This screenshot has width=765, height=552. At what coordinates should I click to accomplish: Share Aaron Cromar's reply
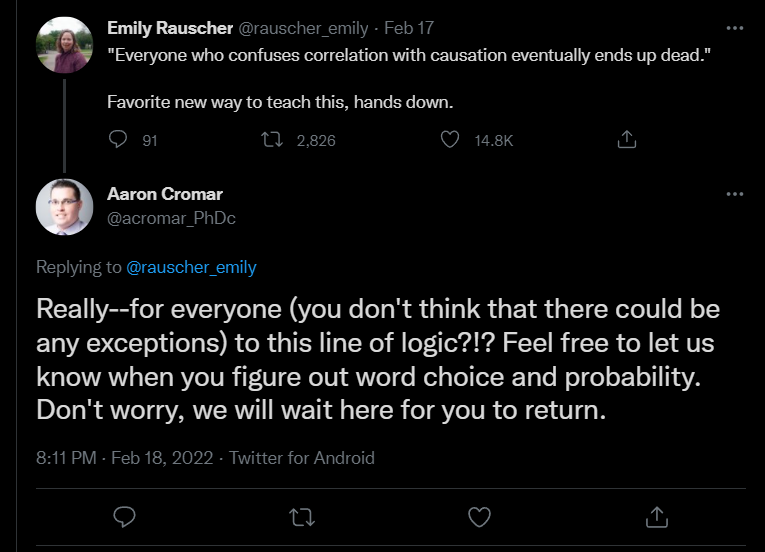tap(657, 516)
